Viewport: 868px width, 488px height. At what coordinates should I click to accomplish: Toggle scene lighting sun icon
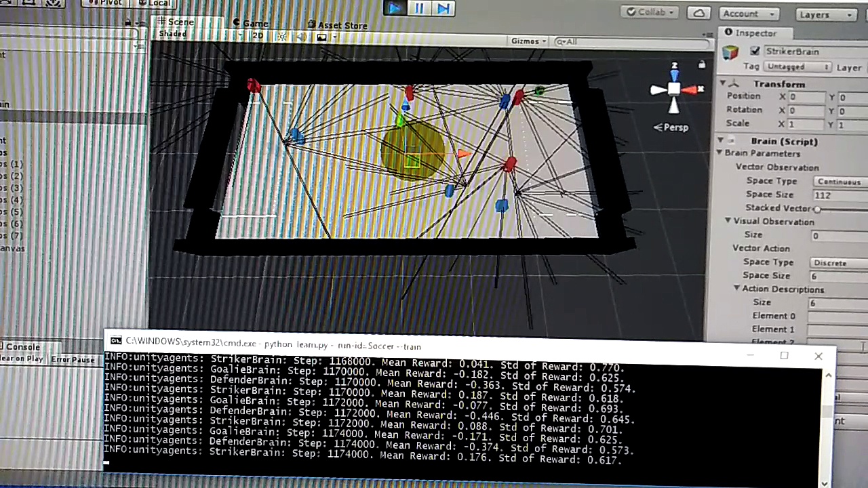point(282,37)
